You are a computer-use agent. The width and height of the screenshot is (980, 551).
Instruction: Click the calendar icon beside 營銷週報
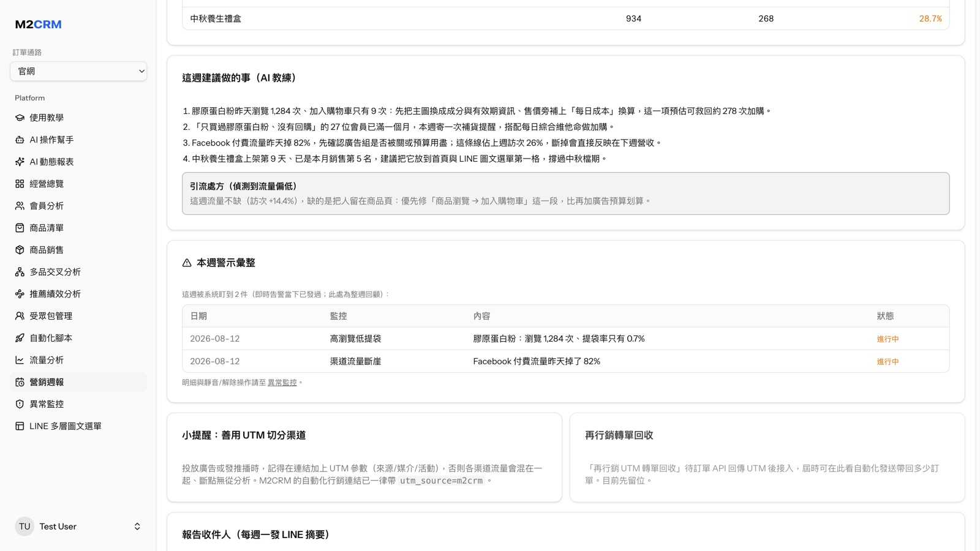click(20, 382)
